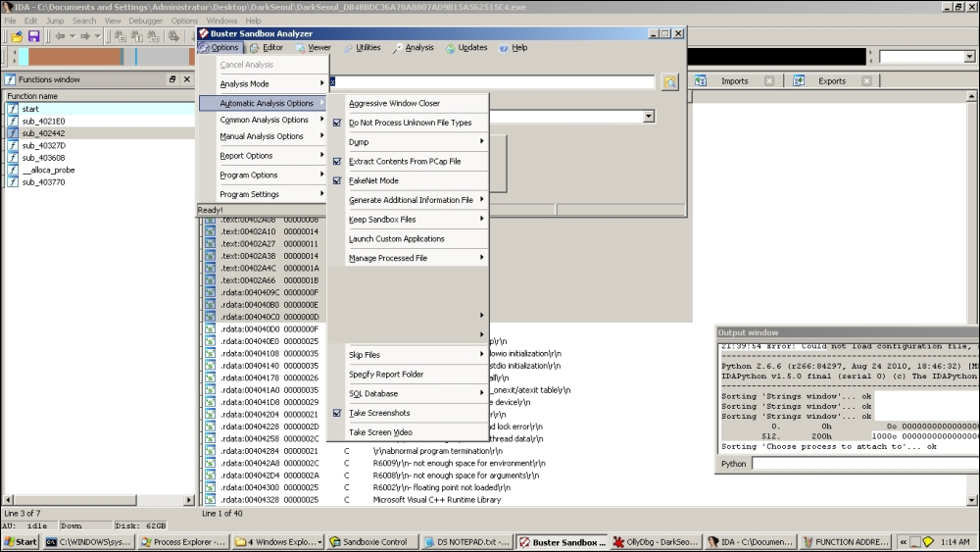This screenshot has height=552, width=980.
Task: Click the function icon beside sub_4021E0
Action: point(13,121)
